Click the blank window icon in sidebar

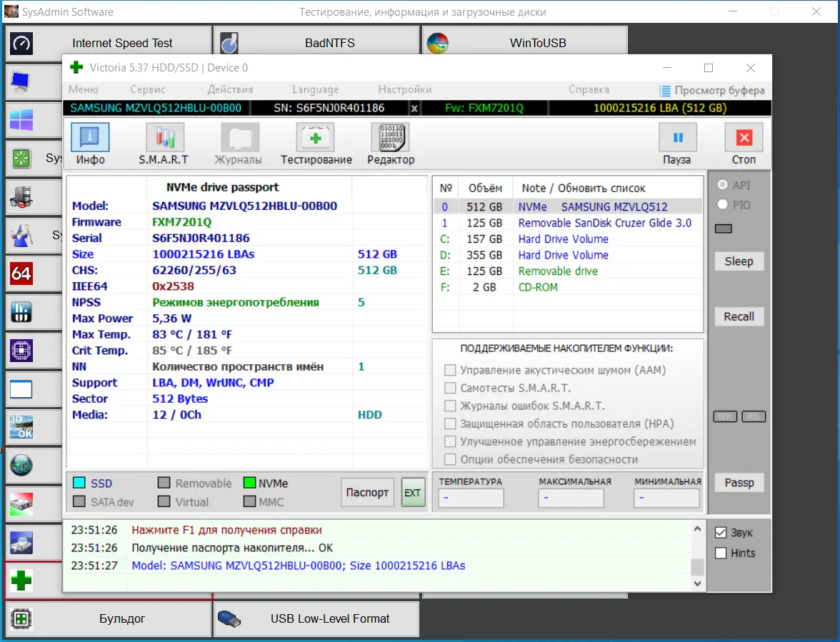click(x=21, y=389)
